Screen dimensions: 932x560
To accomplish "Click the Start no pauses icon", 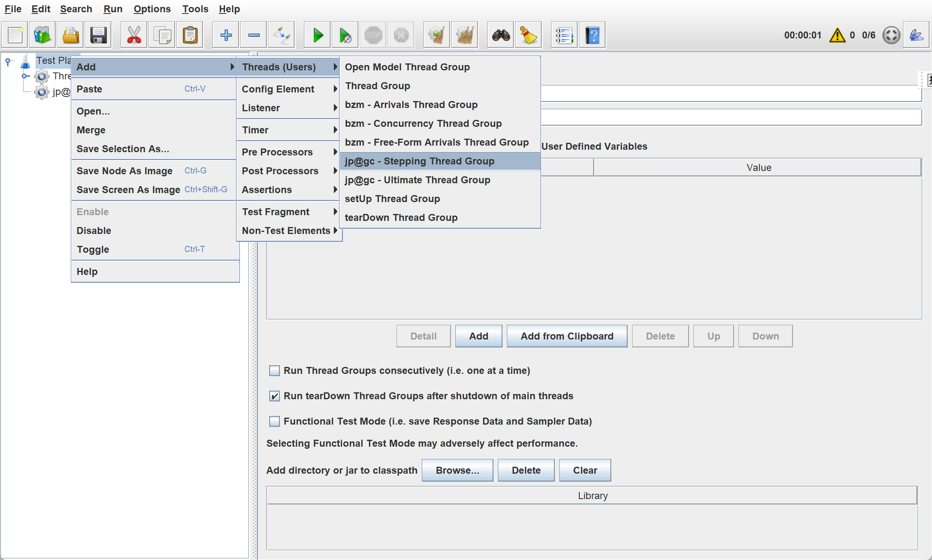I will coord(345,35).
